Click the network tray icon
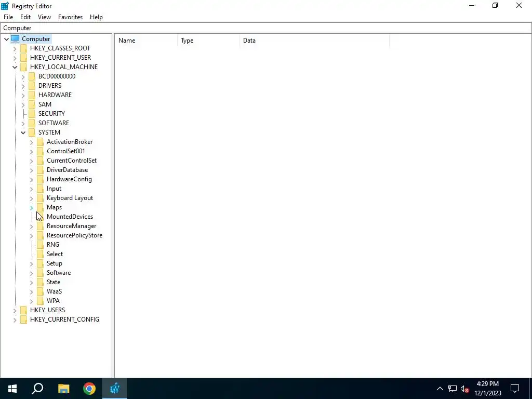 (x=453, y=389)
